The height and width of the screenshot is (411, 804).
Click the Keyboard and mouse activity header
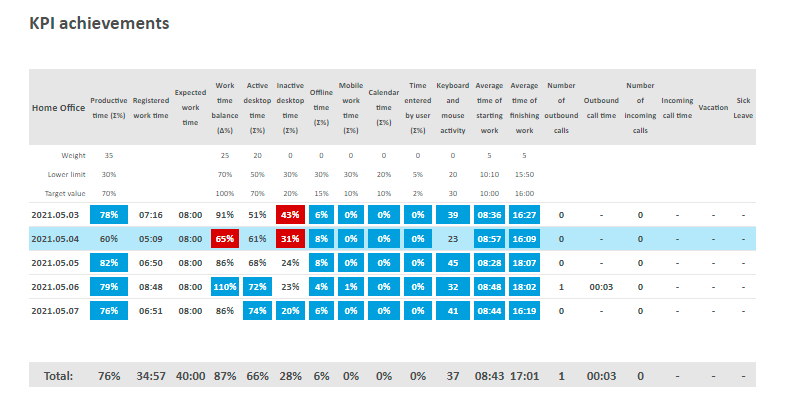[453, 107]
